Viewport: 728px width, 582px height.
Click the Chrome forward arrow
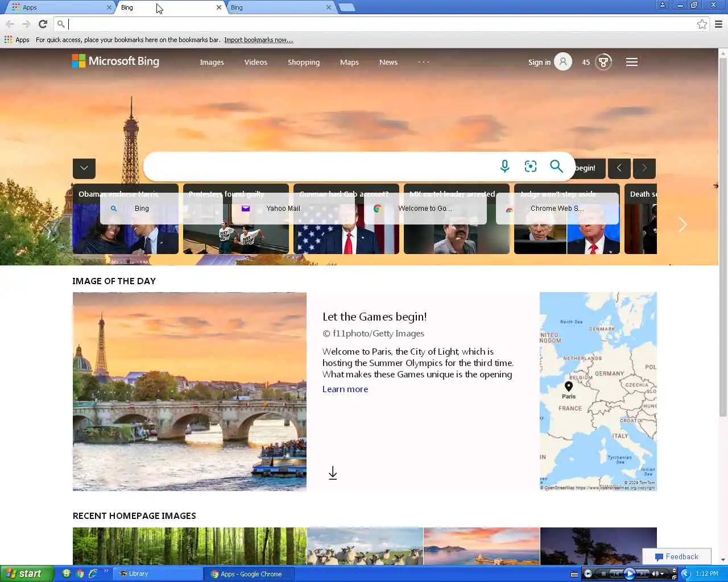point(26,24)
